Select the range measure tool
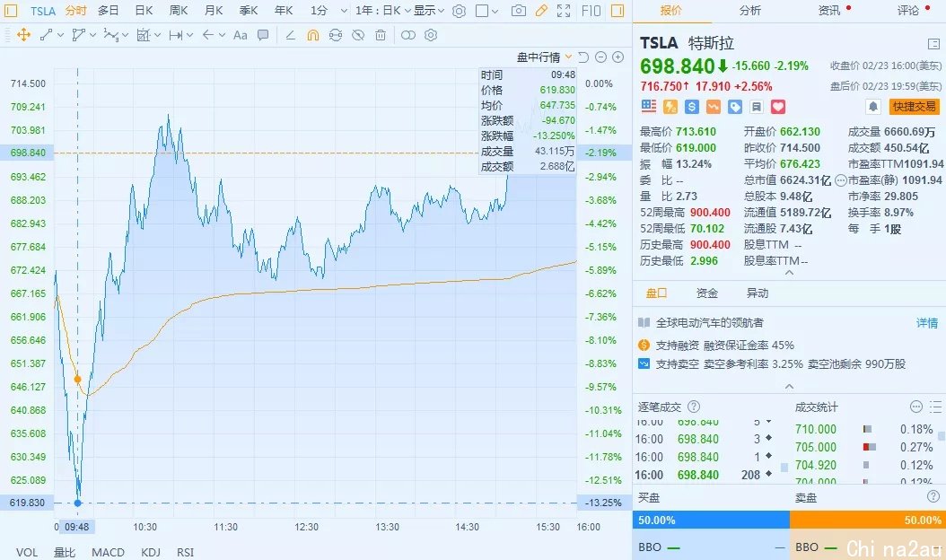Screen dimensions: 946x560 [x=176, y=35]
